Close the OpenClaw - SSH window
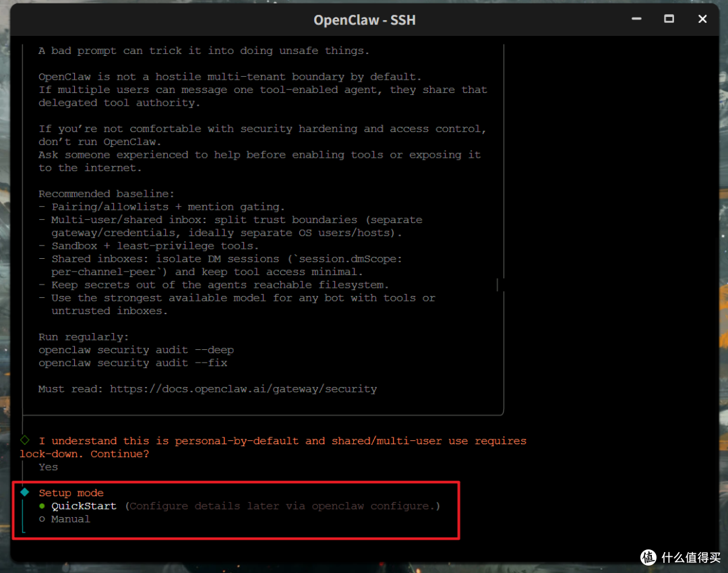This screenshot has width=728, height=573. coord(702,19)
